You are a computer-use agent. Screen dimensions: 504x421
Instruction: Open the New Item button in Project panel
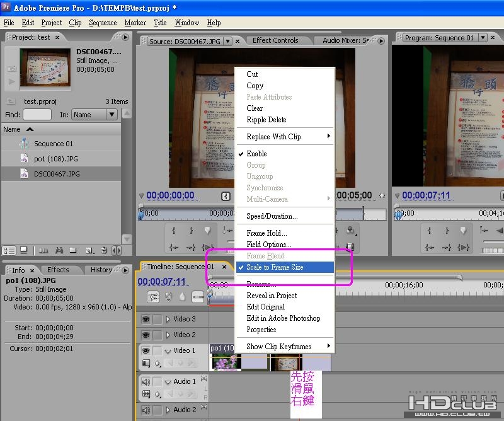click(90, 251)
